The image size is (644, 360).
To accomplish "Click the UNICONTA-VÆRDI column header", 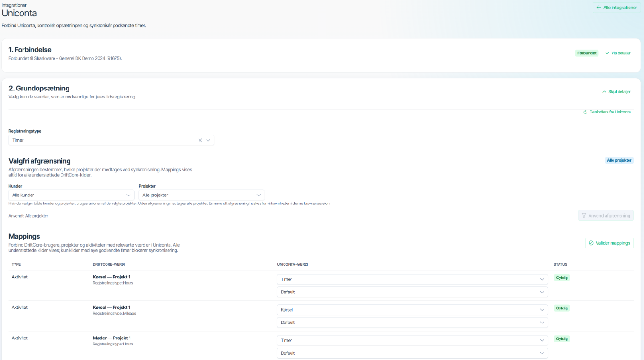I will tap(292, 265).
